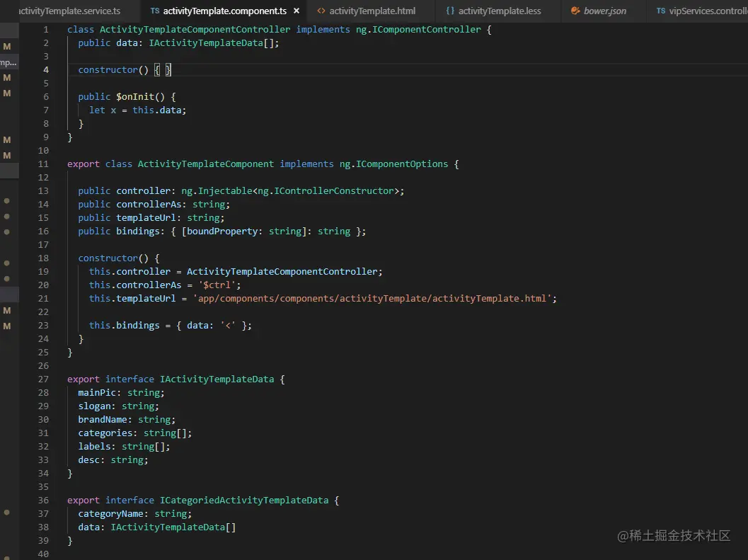Click line number 1 in the gutter
748x560 pixels.
[46, 30]
